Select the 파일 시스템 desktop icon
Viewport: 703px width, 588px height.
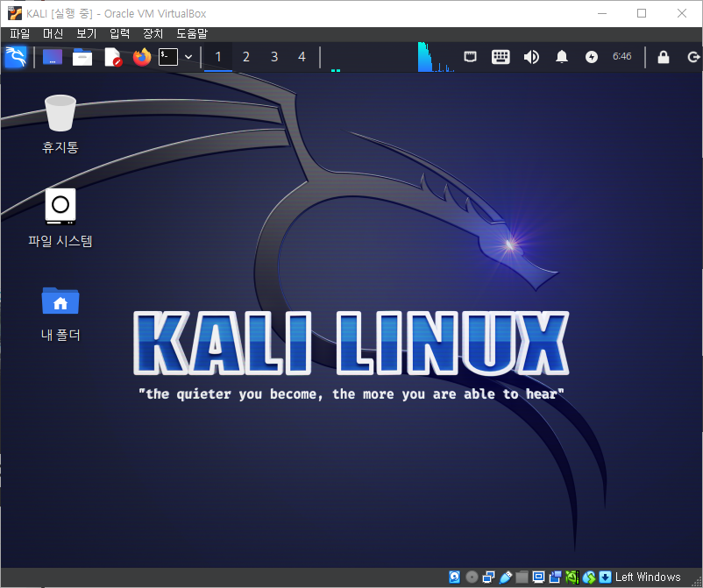[60, 218]
